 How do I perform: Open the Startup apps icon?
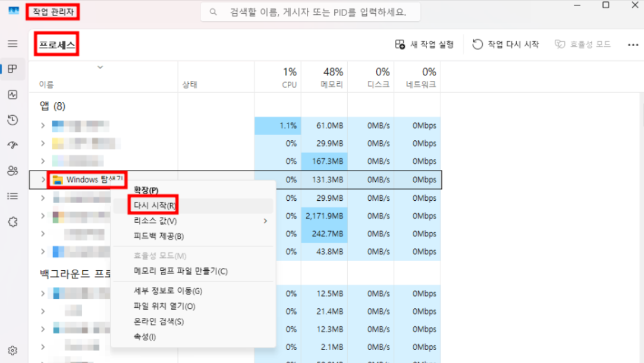tap(12, 146)
